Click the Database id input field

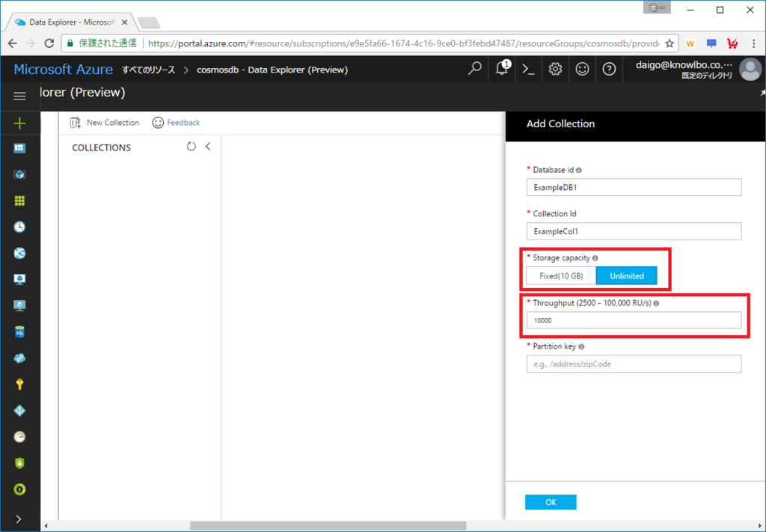coord(634,187)
